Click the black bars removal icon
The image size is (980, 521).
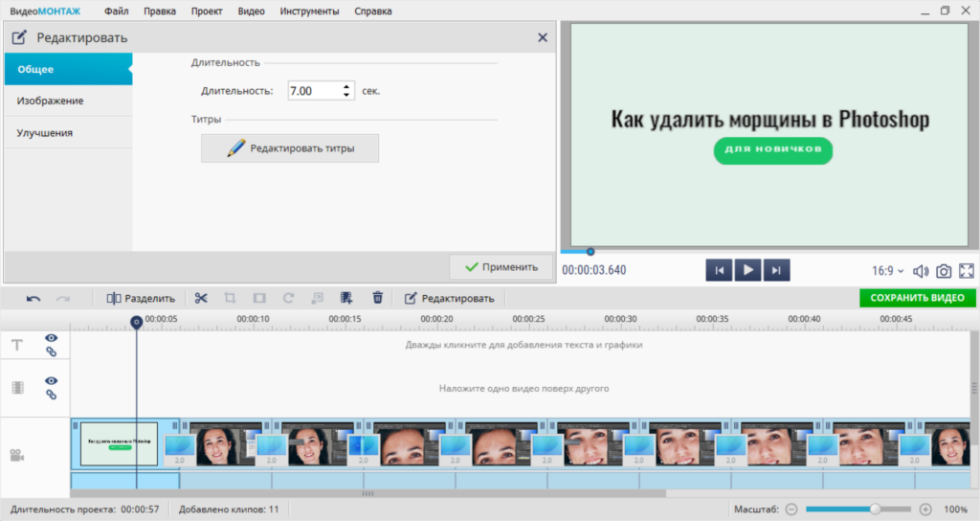259,299
